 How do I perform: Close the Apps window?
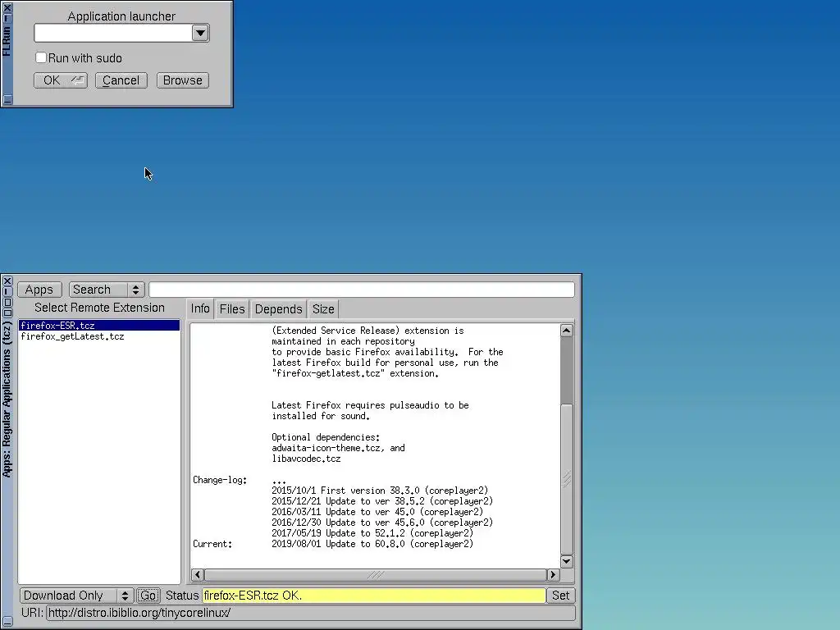click(x=7, y=281)
